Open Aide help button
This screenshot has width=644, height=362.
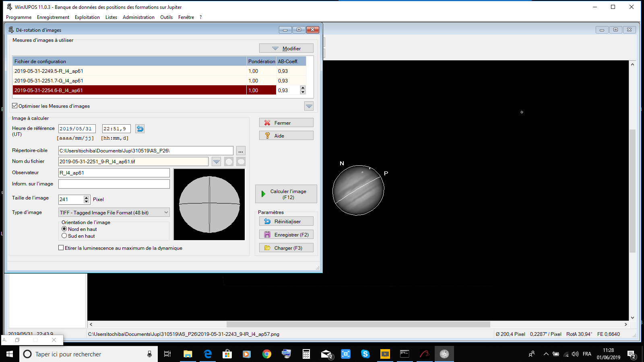click(286, 136)
